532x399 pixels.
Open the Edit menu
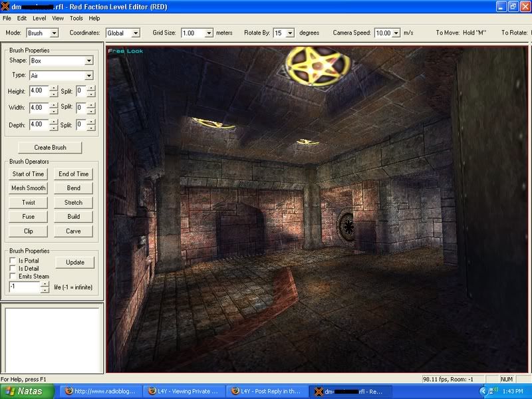tap(22, 19)
